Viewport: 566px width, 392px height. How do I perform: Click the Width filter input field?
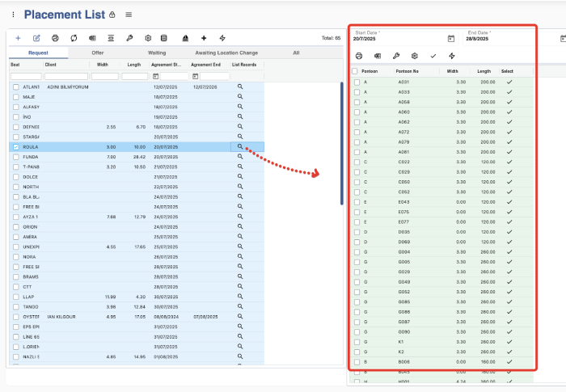(x=105, y=76)
